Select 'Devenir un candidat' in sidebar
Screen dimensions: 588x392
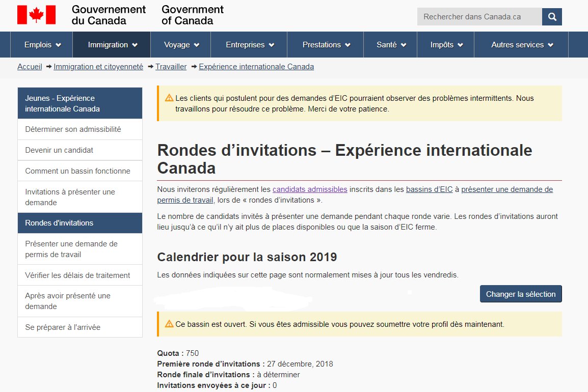pyautogui.click(x=80, y=150)
